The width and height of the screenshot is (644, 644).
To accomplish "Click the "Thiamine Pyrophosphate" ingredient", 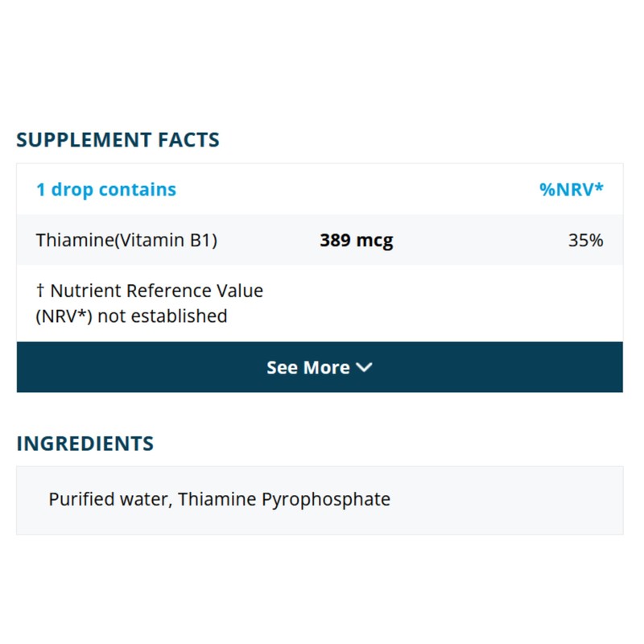I will point(284,499).
